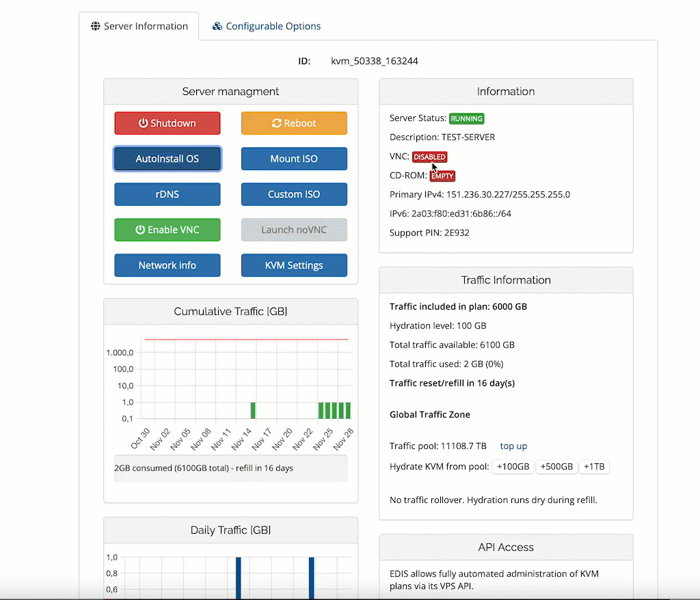Click the greyed Launch noVNC button
The image size is (700, 600).
point(294,230)
